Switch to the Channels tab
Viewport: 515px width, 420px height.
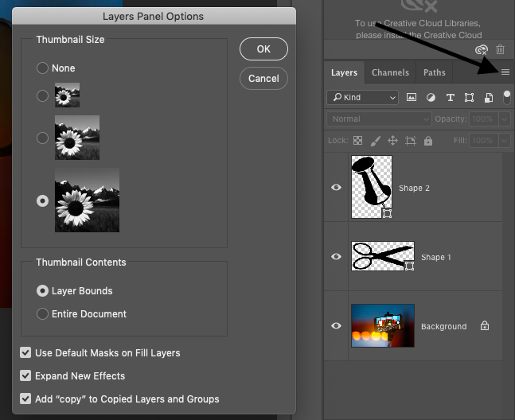pos(390,72)
